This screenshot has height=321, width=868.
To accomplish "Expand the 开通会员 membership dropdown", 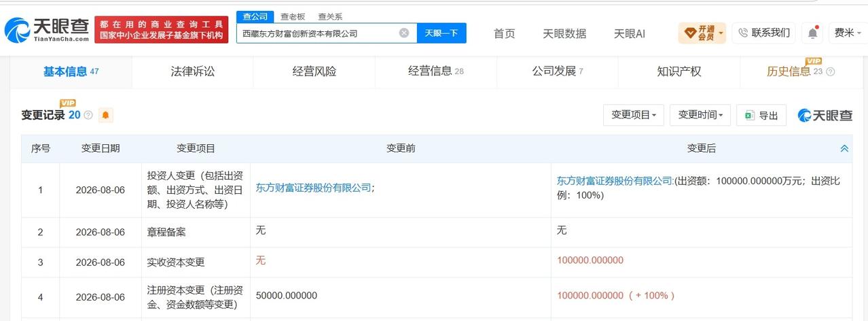I will click(x=702, y=33).
